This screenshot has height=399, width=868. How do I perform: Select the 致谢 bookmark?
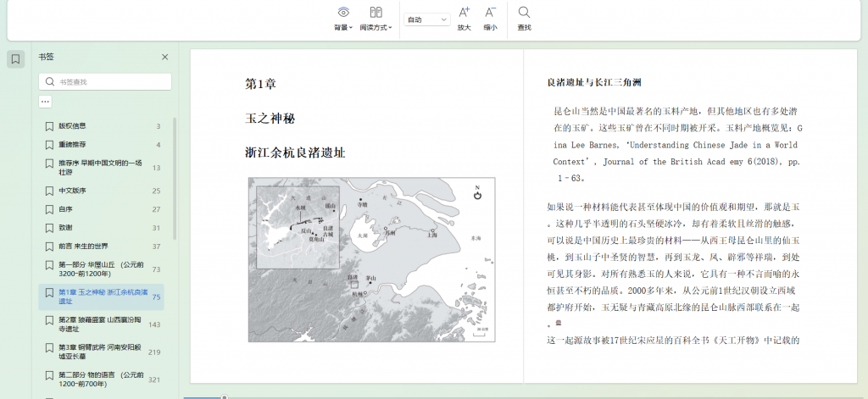pos(65,228)
